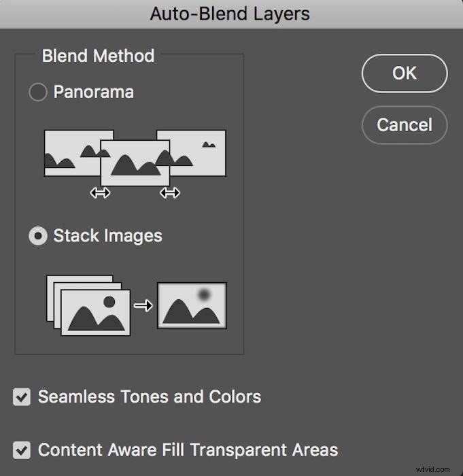This screenshot has width=463, height=476.
Task: Click the Panorama option label
Action: pos(93,92)
